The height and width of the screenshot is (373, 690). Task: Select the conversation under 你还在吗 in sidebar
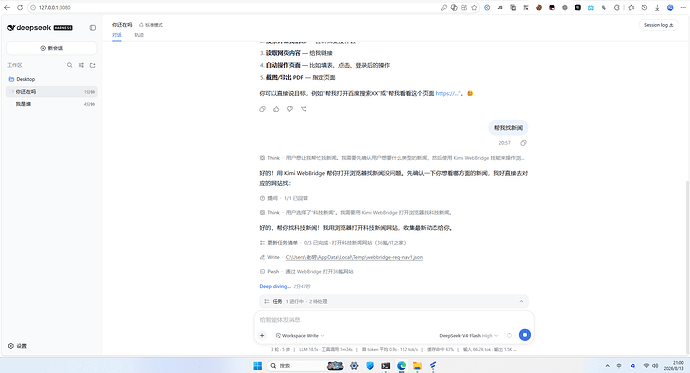point(51,104)
